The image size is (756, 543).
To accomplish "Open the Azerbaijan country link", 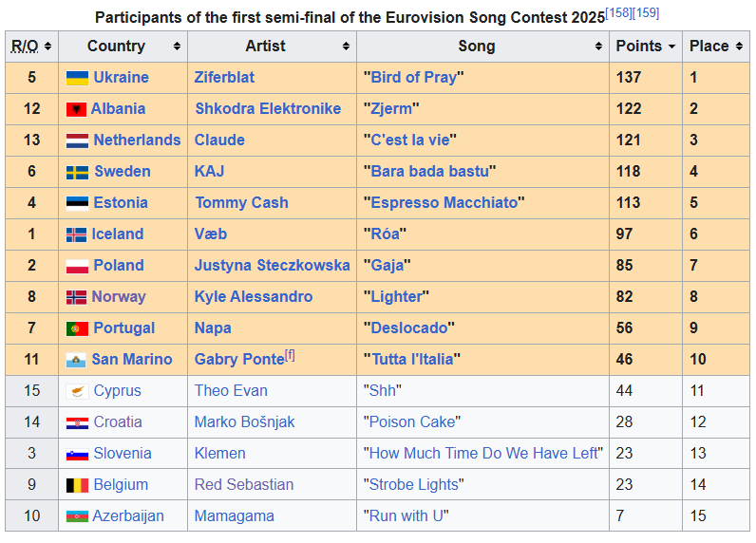I will pos(128,516).
